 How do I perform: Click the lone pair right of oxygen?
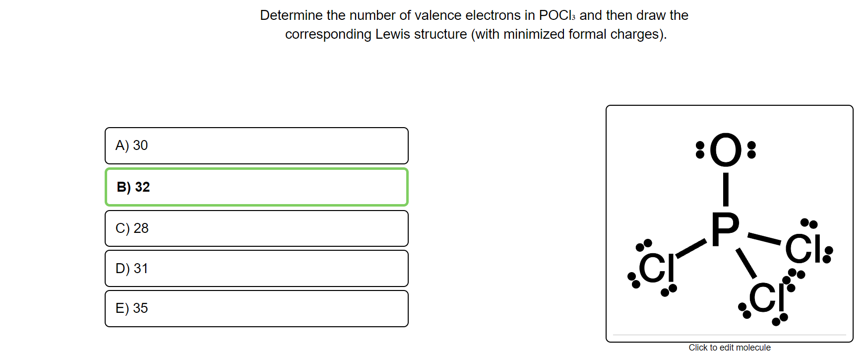click(751, 149)
